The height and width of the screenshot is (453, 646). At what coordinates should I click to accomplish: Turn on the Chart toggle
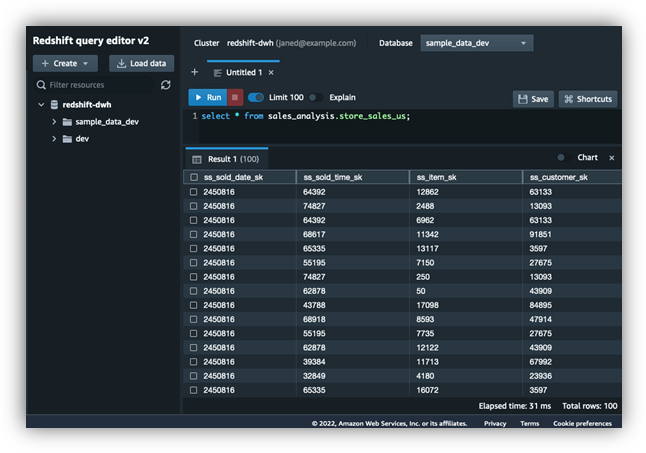coord(563,157)
